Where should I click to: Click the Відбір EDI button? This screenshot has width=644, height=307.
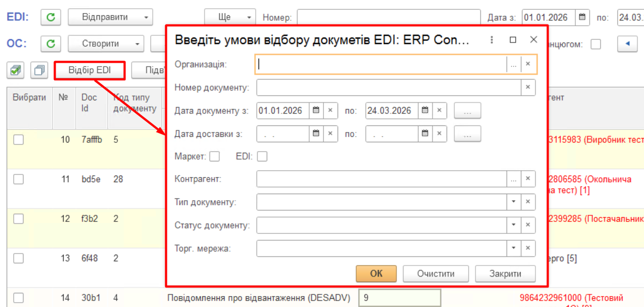[x=89, y=70]
